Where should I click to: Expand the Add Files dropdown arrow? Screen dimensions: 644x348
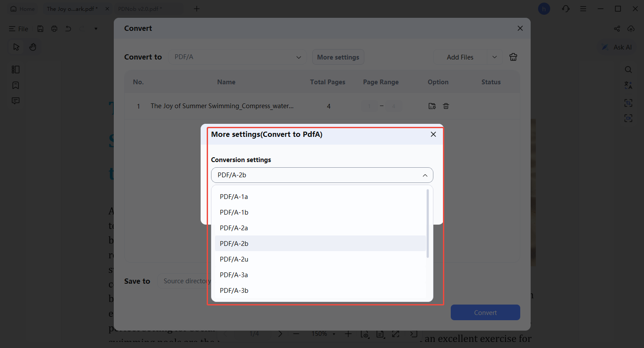[x=495, y=57]
